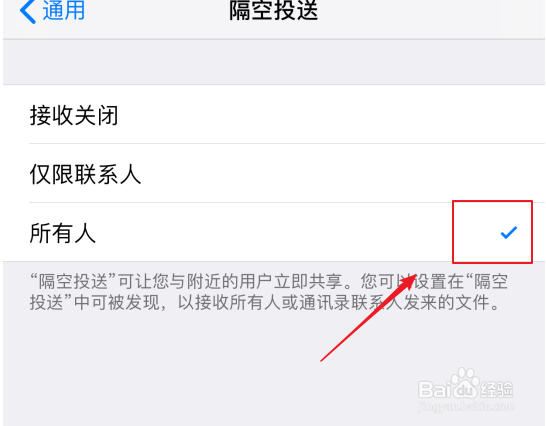This screenshot has width=546, height=426.
Task: Click the description line mentioning 通讯录联系人
Action: coord(265,302)
